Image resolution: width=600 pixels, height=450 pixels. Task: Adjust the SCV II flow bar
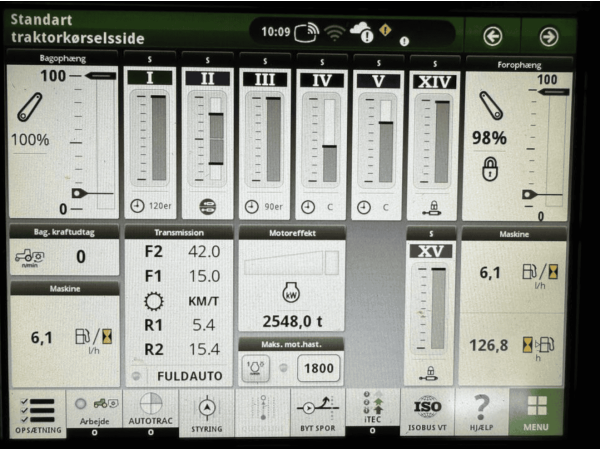pos(216,139)
